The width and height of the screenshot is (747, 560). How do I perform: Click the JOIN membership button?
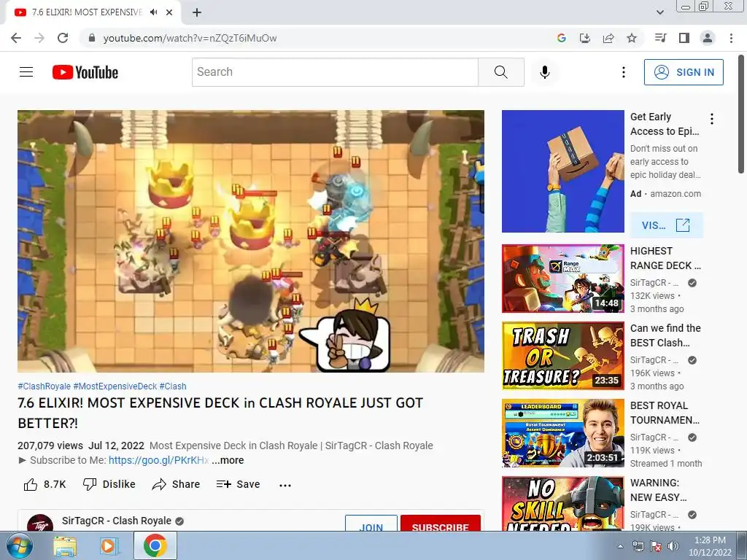(x=371, y=524)
